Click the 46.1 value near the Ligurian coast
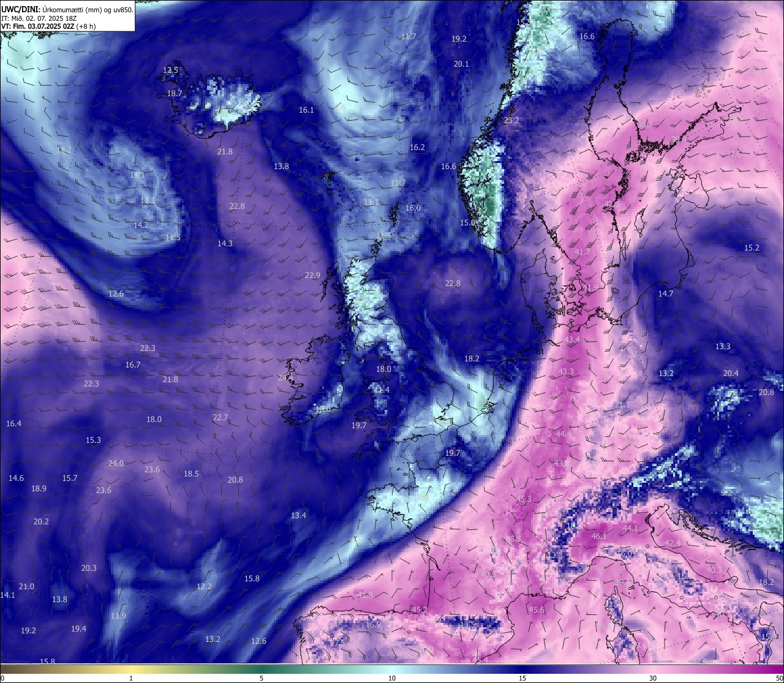 point(599,537)
